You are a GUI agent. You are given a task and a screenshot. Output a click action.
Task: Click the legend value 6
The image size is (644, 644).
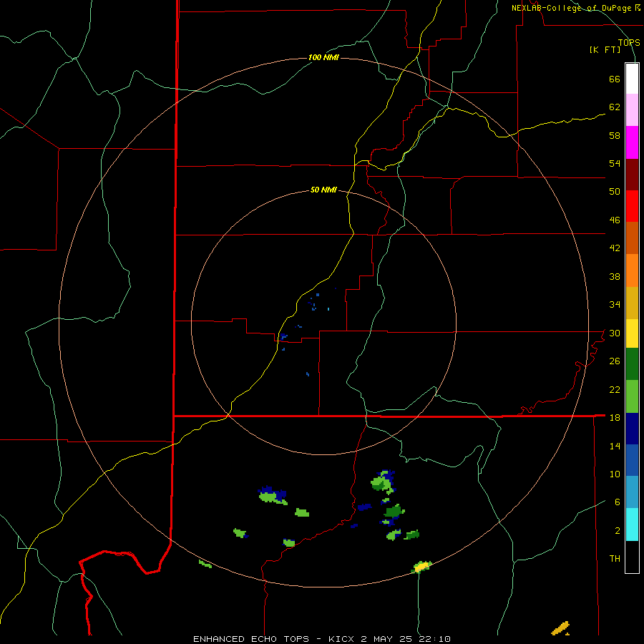(618, 502)
